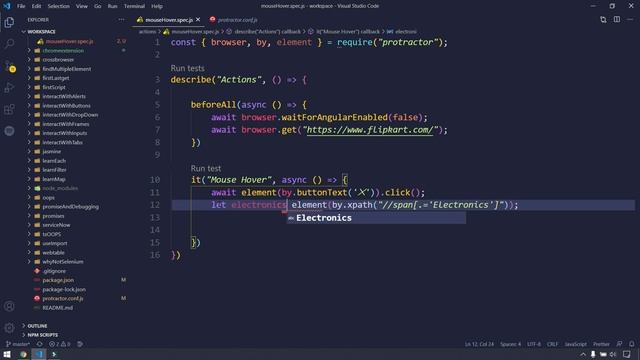Open the File menu

[21, 6]
